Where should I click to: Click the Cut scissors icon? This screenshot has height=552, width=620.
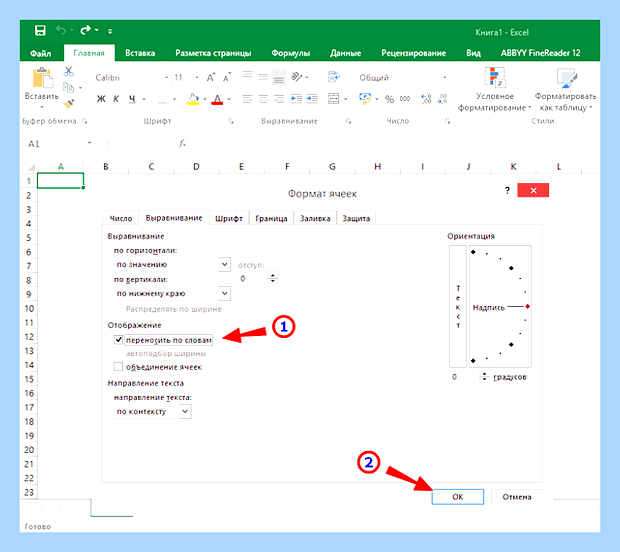[x=69, y=72]
